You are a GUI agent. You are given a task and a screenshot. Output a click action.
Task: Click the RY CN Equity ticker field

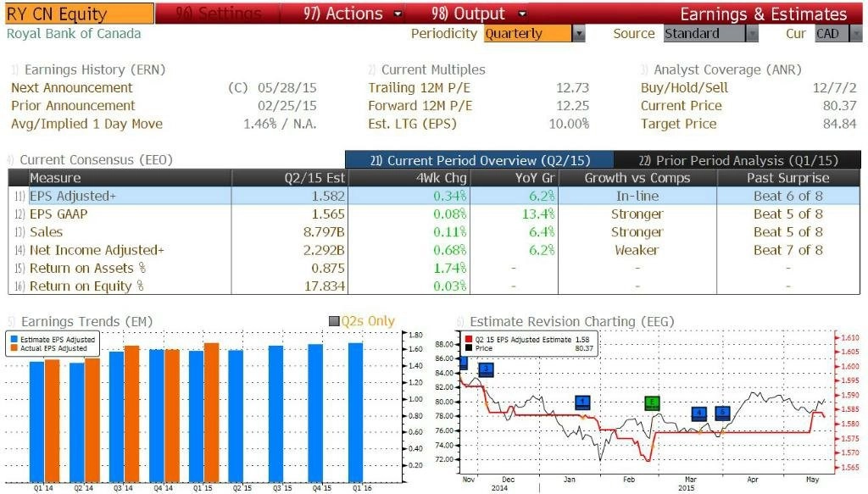coord(80,14)
